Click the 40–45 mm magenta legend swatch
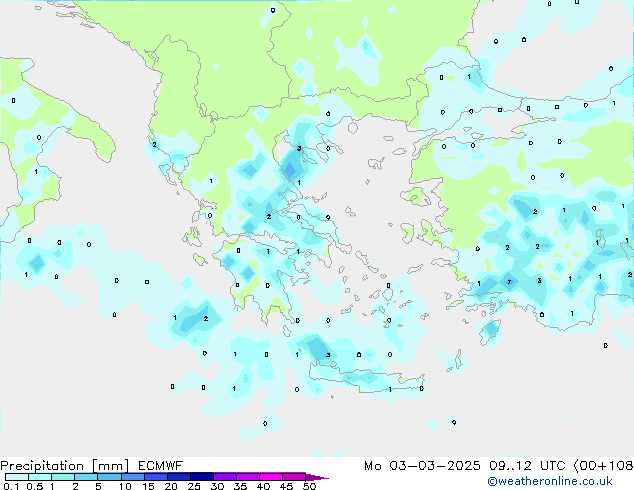 tap(271, 477)
